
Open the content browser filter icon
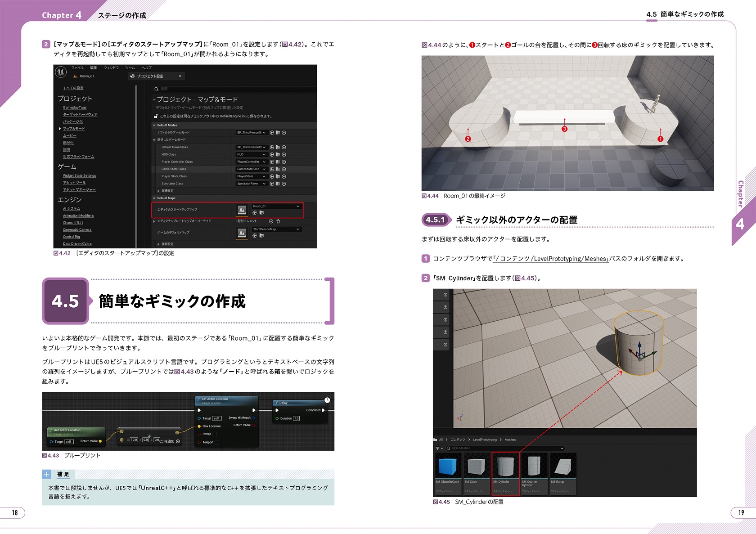438,449
